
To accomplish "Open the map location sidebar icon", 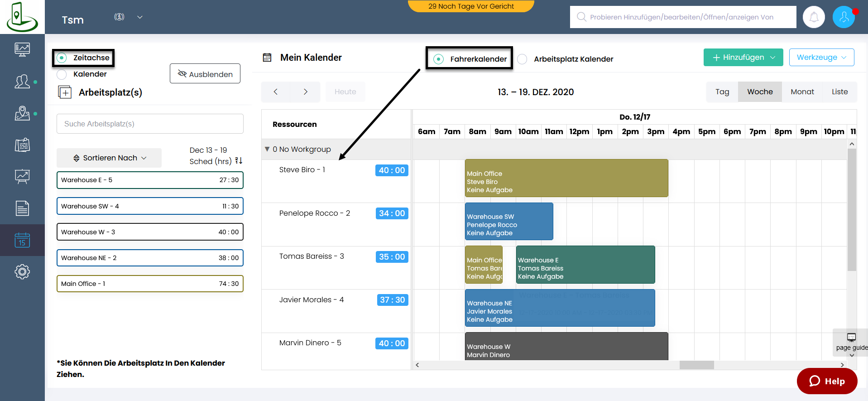I will (22, 113).
